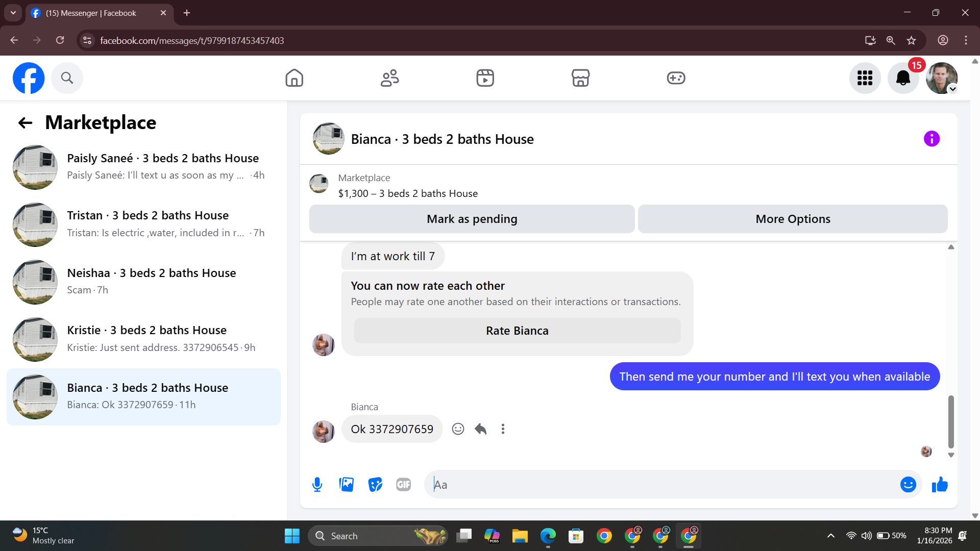Open more options dots beside Bianca's message
The height and width of the screenshot is (551, 980).
[x=503, y=429]
